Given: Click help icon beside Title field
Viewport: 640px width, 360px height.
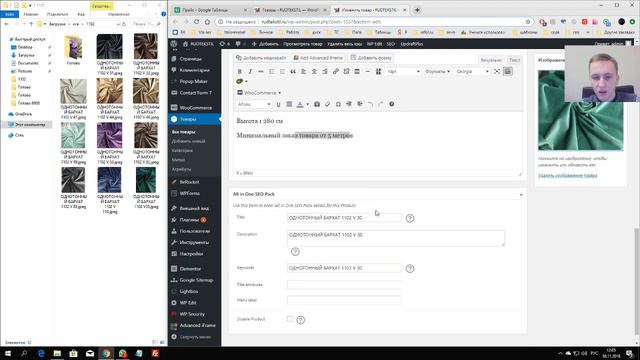Looking at the screenshot, I should point(410,218).
